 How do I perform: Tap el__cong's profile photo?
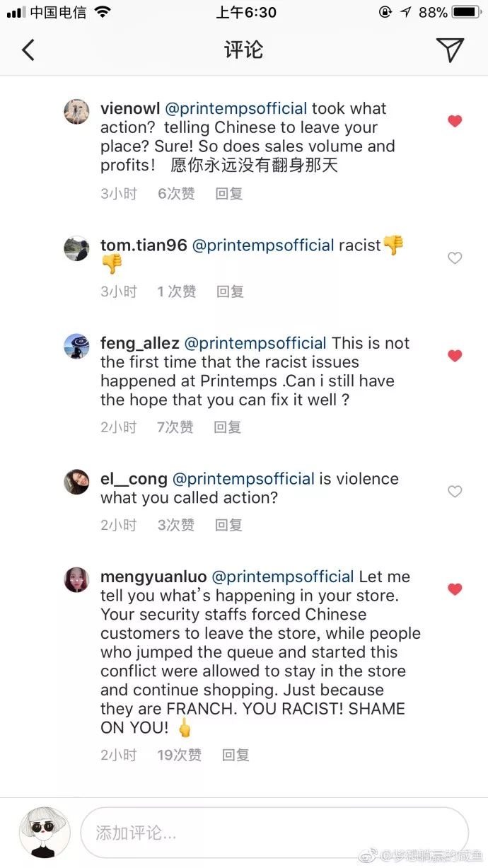point(76,482)
